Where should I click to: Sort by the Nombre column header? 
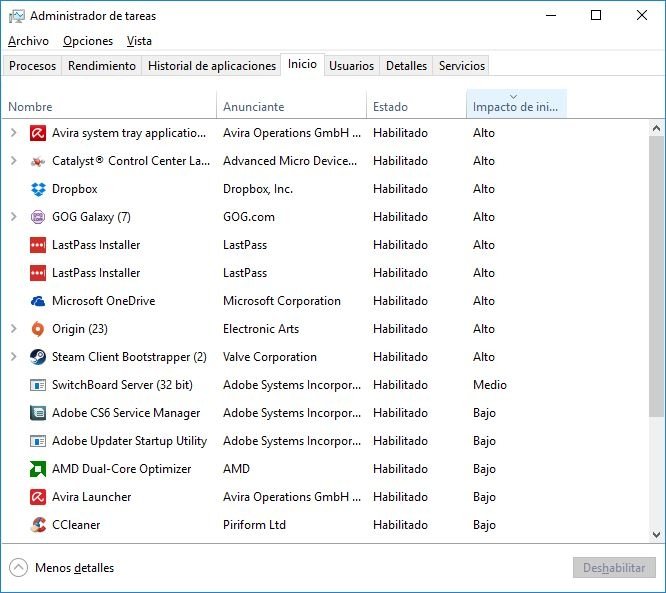click(x=110, y=105)
